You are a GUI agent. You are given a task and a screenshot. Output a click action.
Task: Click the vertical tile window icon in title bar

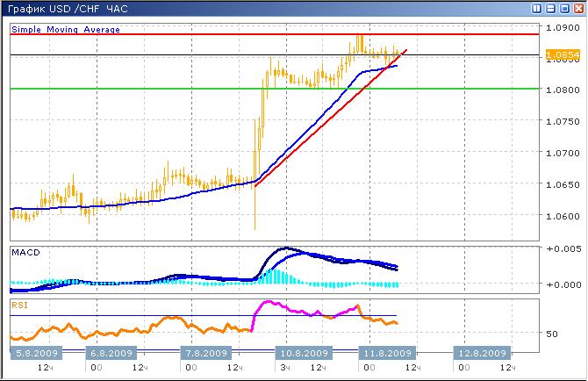tap(538, 8)
